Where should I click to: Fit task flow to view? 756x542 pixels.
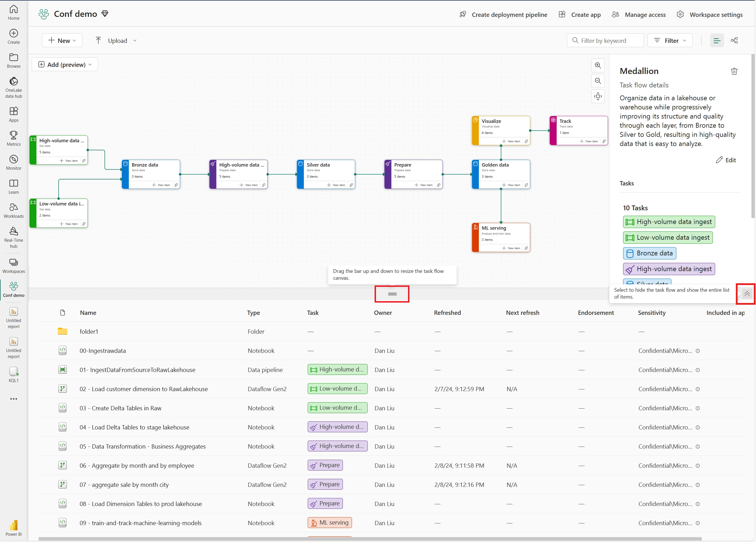(598, 96)
